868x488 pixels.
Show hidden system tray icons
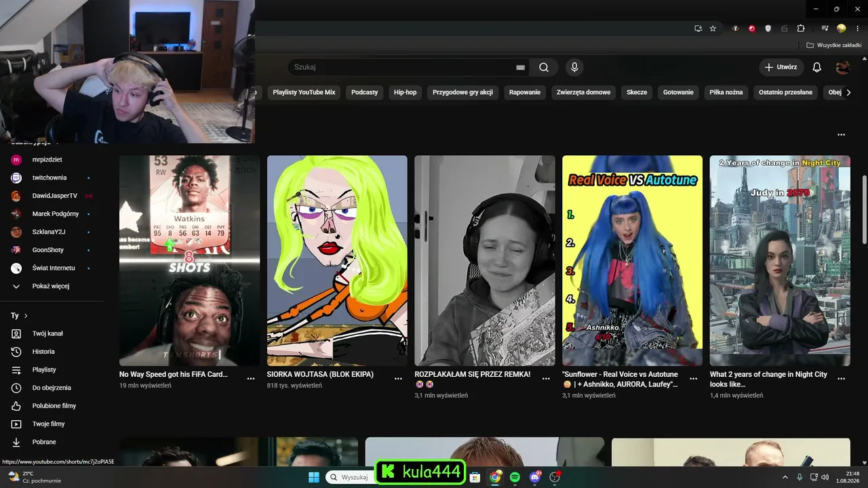tap(785, 477)
